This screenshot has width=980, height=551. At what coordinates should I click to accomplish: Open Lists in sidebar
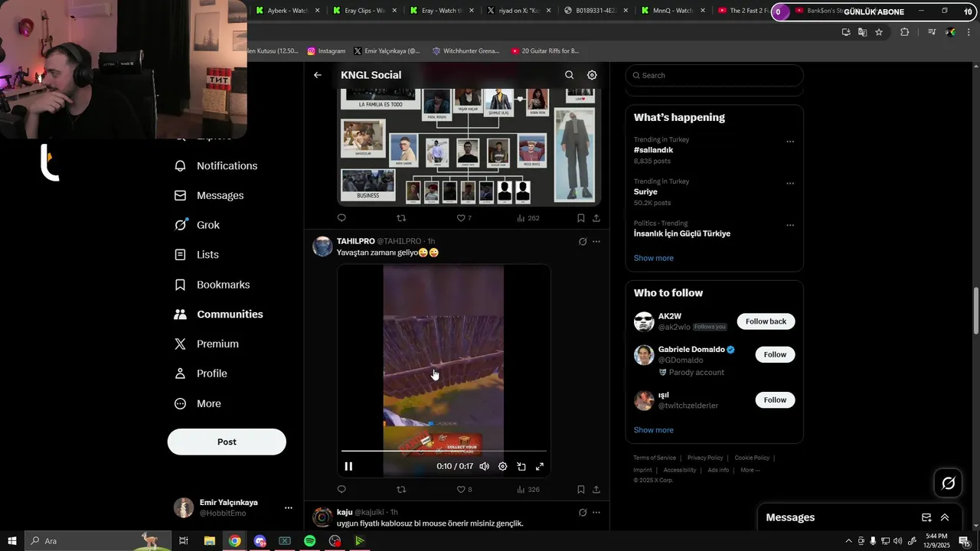click(x=196, y=255)
